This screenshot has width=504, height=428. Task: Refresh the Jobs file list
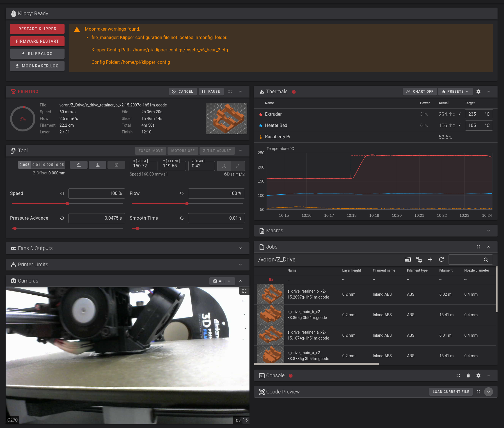[441, 259]
